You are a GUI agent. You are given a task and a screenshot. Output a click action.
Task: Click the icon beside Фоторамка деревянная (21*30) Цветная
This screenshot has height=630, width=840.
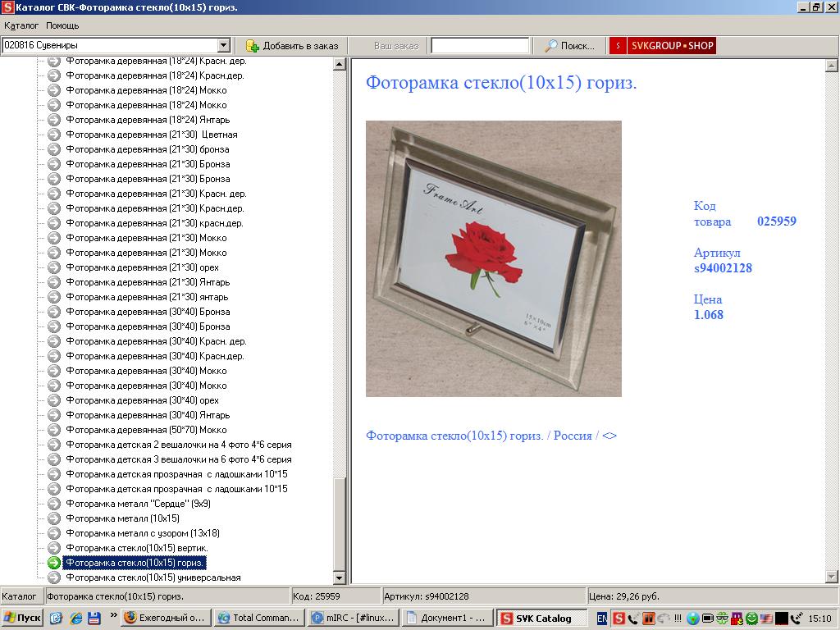tap(53, 135)
